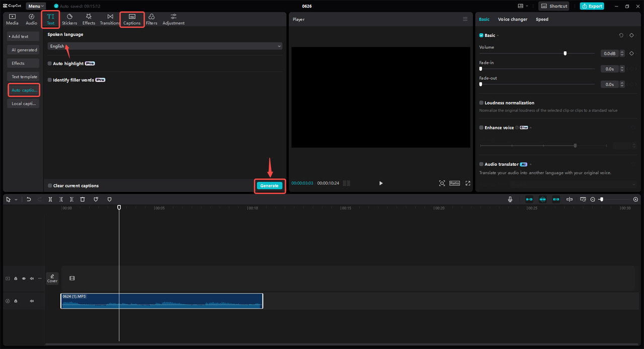Switch to the Speed tab
644x349 pixels.
542,19
